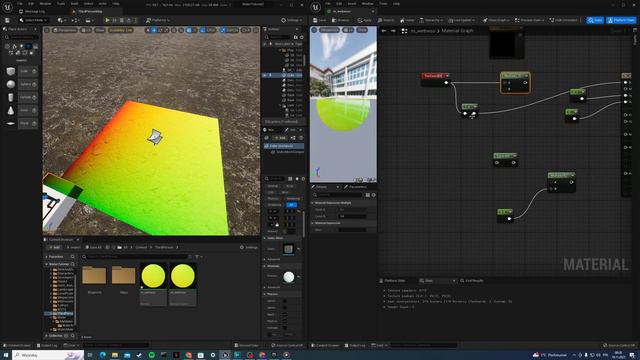Add a Cone from Place Actors panel
The image size is (640, 360).
coord(22,110)
